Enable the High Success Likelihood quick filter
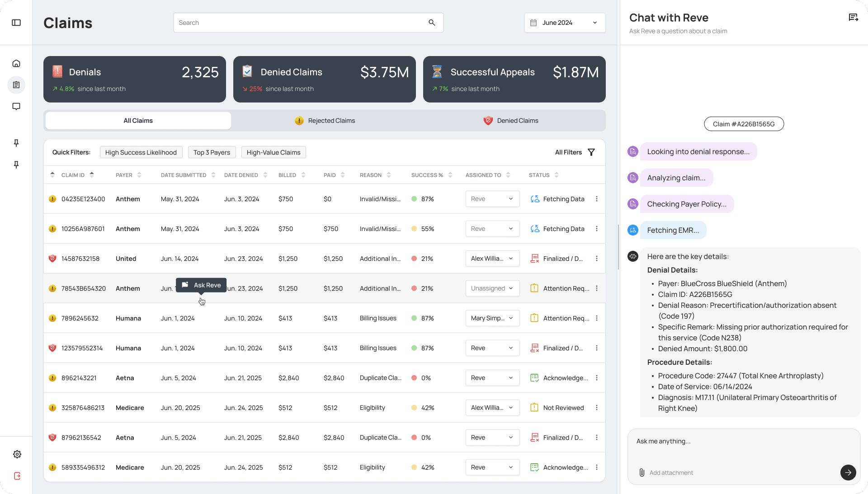The image size is (868, 494). [141, 152]
